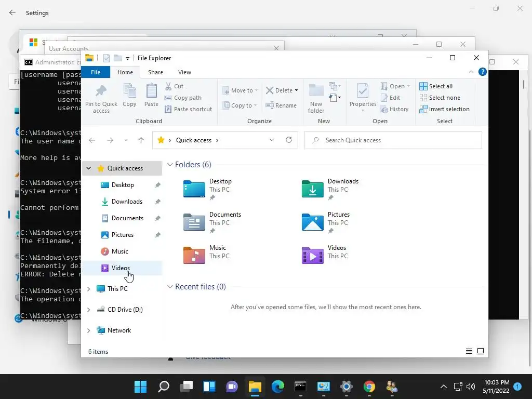Click History in the ribbon
Image resolution: width=532 pixels, height=399 pixels.
(x=394, y=109)
